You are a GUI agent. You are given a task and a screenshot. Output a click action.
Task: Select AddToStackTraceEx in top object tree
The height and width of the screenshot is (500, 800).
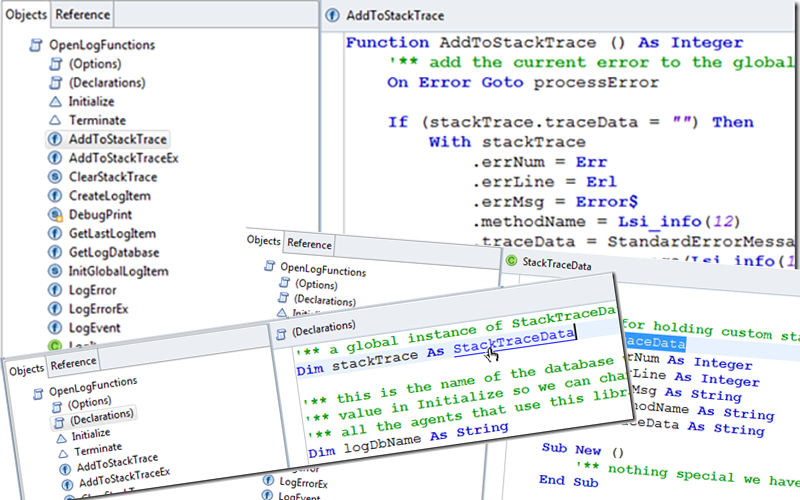[x=124, y=158]
